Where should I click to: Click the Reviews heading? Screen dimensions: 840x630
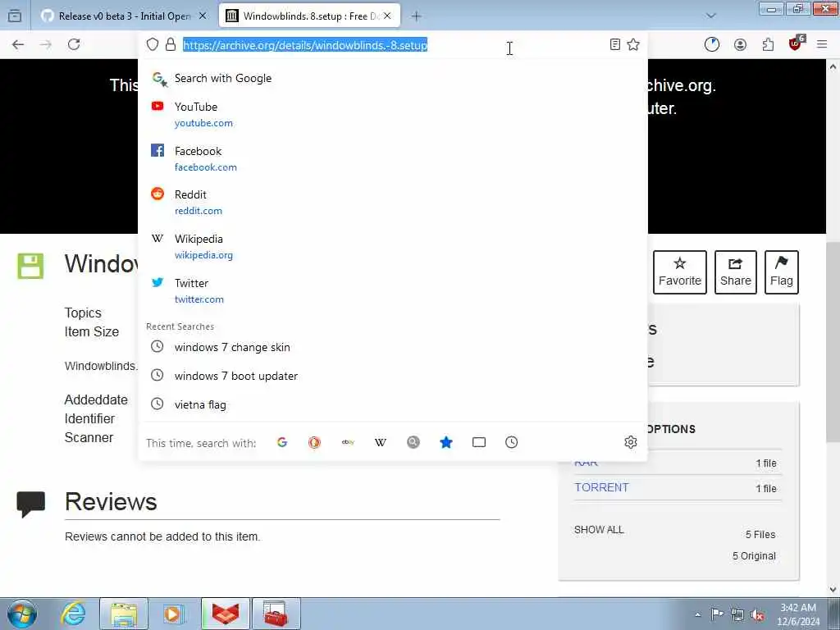coord(111,502)
